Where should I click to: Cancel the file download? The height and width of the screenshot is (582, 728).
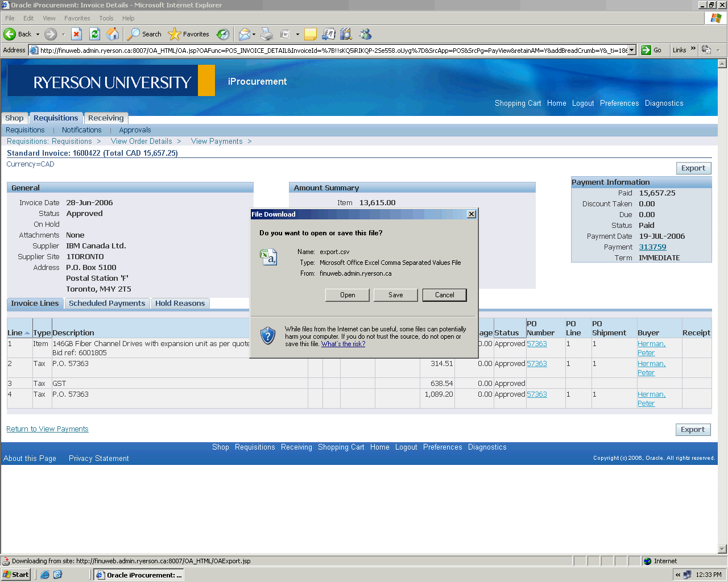tap(444, 295)
